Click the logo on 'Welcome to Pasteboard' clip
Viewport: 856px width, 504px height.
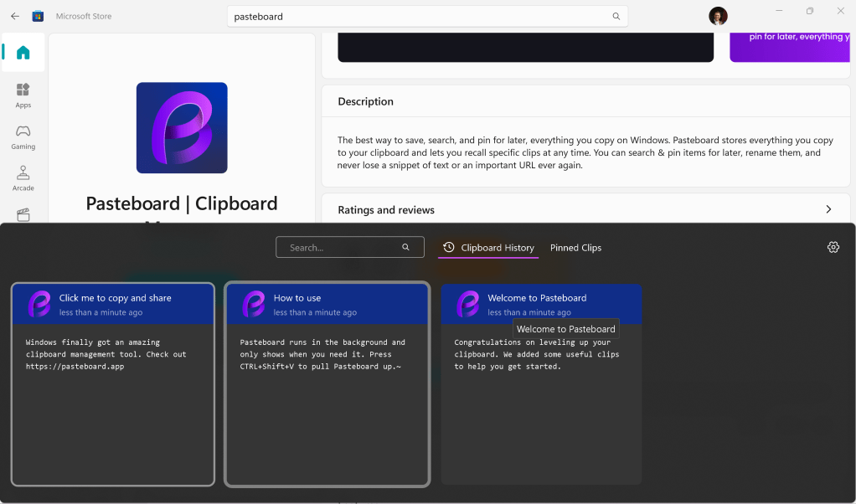pyautogui.click(x=468, y=304)
